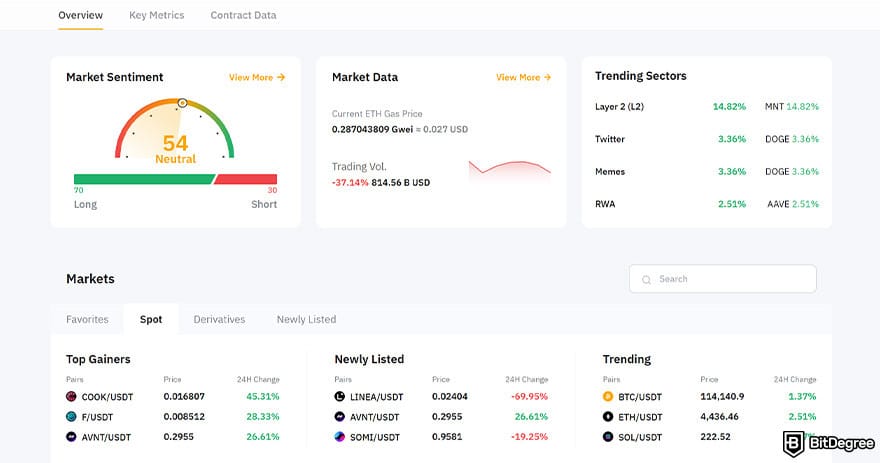Select the Favorites markets tab
This screenshot has width=880, height=463.
click(x=88, y=319)
